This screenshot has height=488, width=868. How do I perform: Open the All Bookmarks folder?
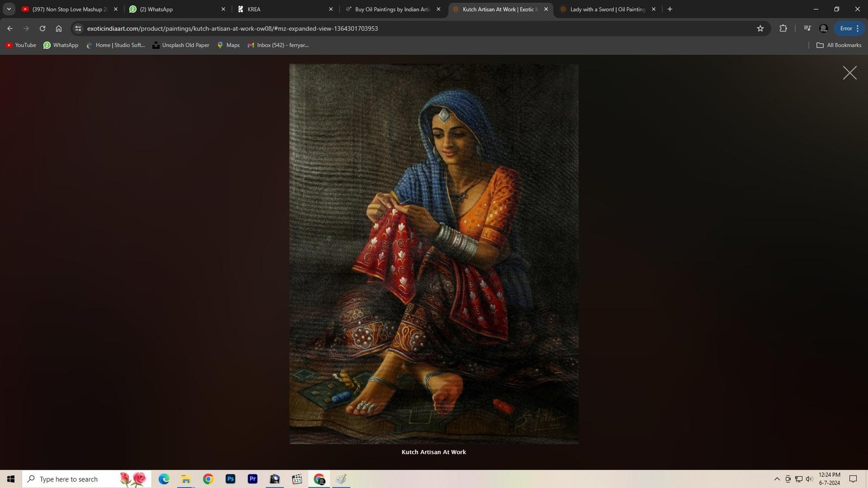pos(839,45)
